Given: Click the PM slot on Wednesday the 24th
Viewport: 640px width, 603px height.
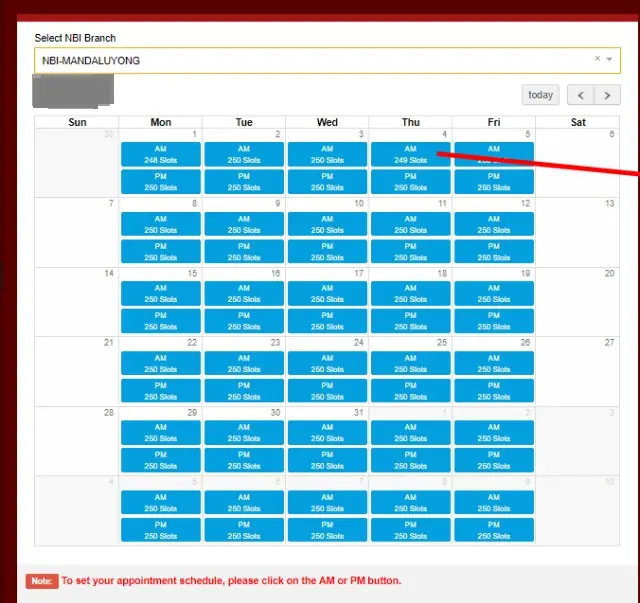Looking at the screenshot, I should pyautogui.click(x=327, y=391).
